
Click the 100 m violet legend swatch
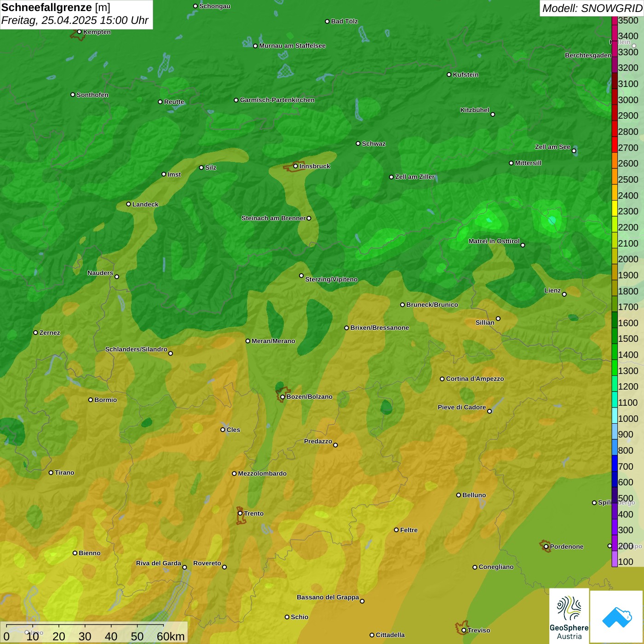[x=615, y=559]
